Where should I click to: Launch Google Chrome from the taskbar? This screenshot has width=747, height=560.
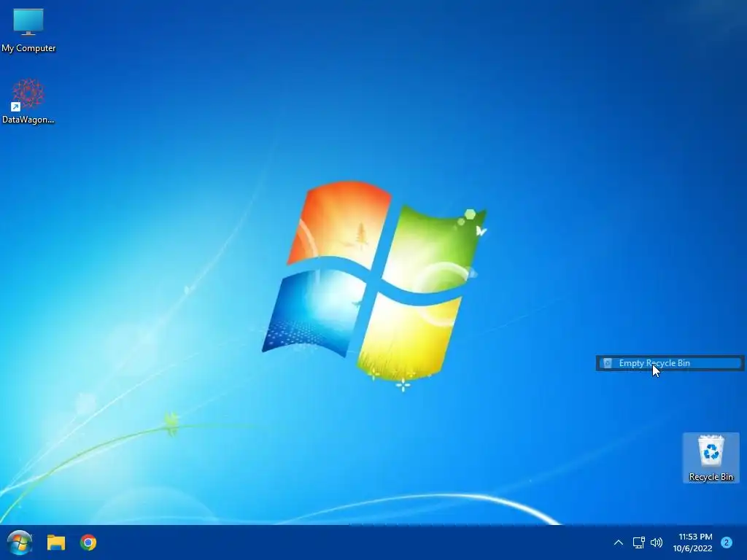coord(88,542)
